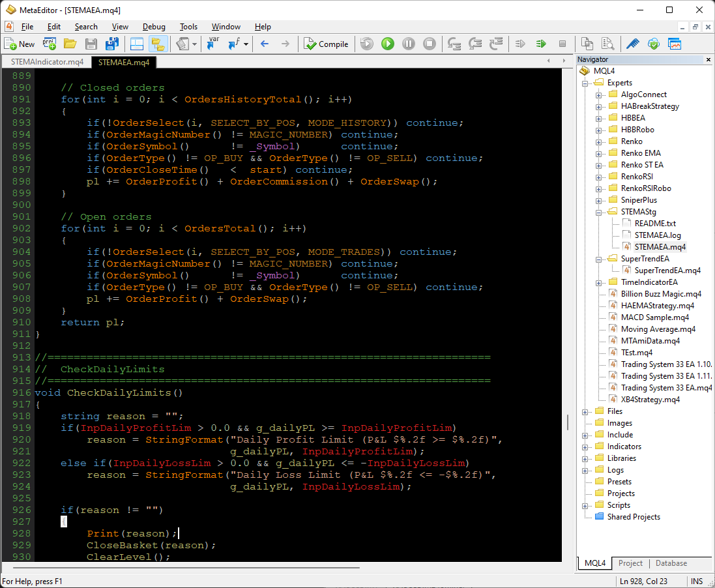Open the Debug menu
Viewport: 715px width, 588px height.
pos(154,27)
